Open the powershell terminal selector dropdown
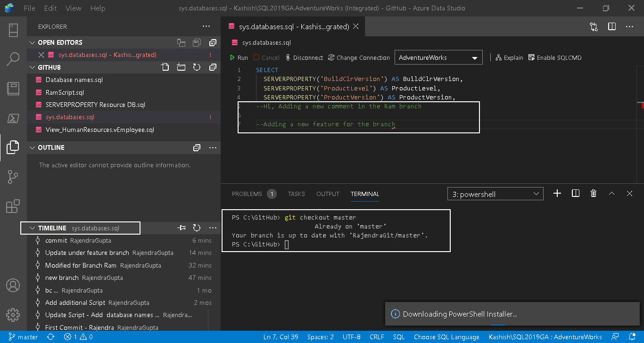644x343 pixels. (495, 194)
